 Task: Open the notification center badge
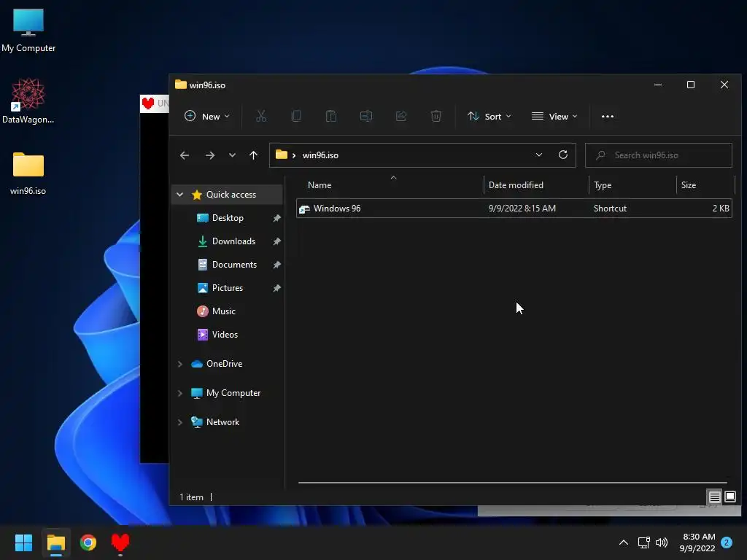coord(727,542)
